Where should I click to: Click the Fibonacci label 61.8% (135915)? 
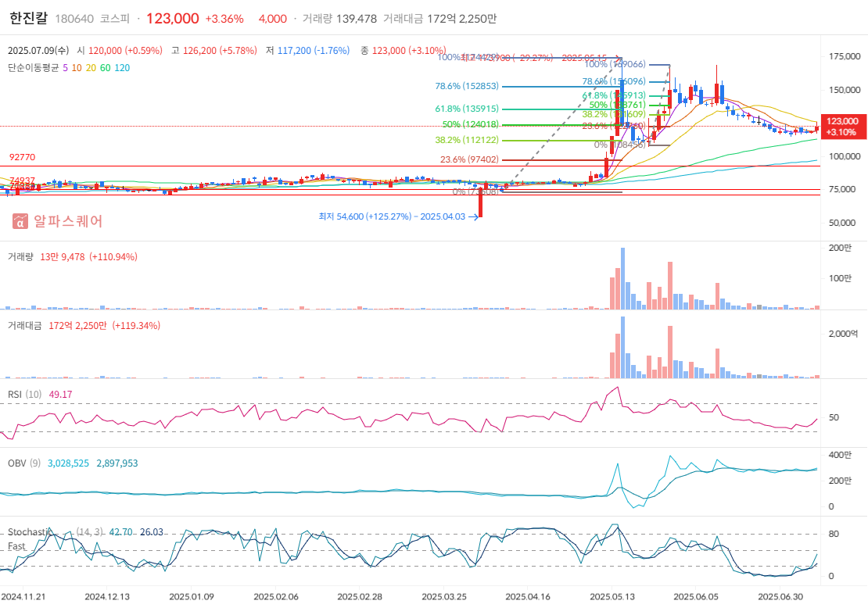pos(467,109)
